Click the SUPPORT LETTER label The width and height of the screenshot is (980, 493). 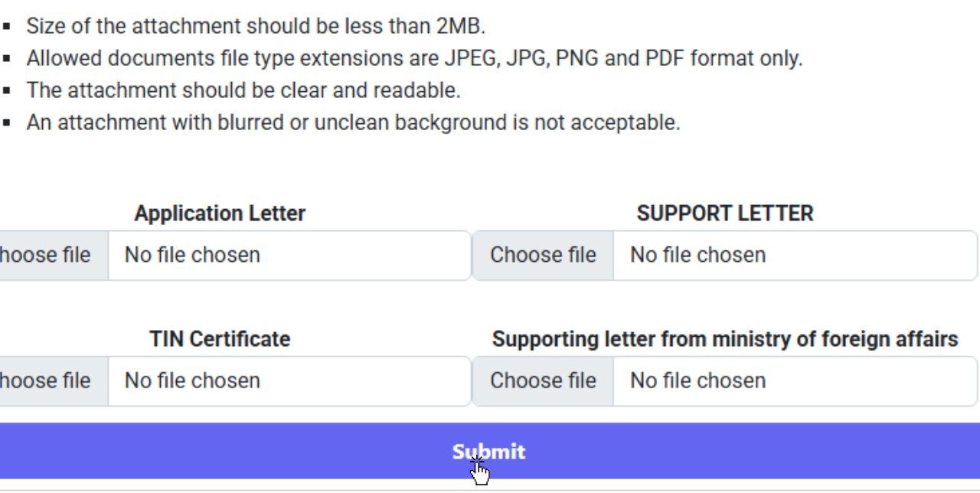(x=724, y=214)
